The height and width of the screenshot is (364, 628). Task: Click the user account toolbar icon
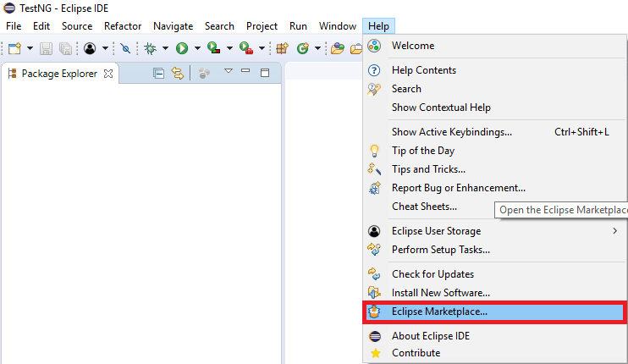pos(90,48)
